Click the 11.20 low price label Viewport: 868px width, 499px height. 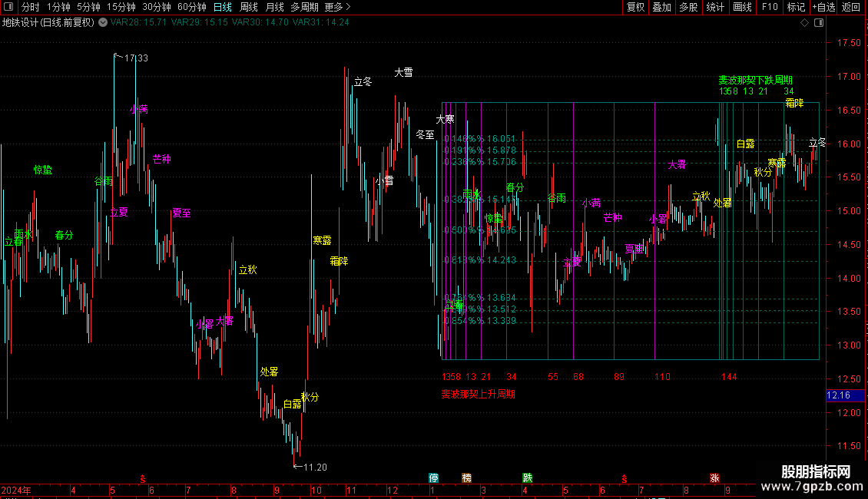[x=315, y=468]
